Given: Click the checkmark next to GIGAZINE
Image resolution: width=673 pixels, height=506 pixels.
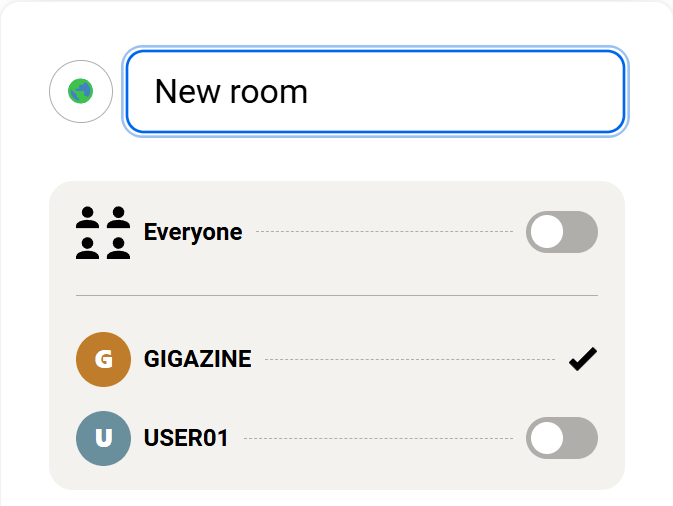Looking at the screenshot, I should [582, 359].
